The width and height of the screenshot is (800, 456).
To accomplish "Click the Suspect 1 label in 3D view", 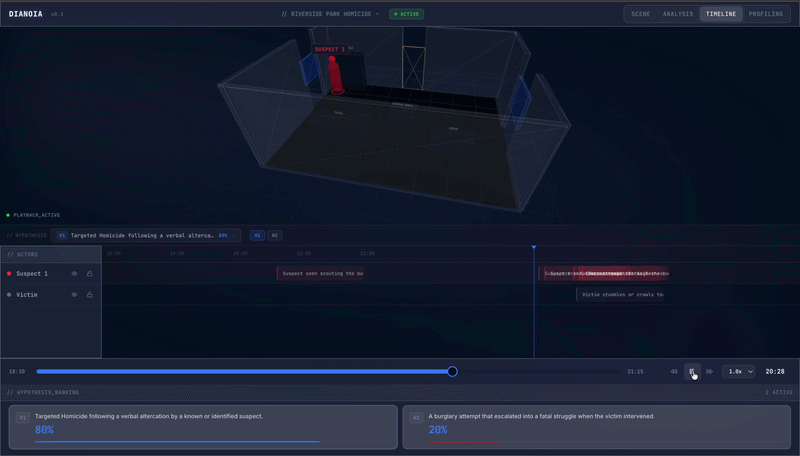I will 330,49.
